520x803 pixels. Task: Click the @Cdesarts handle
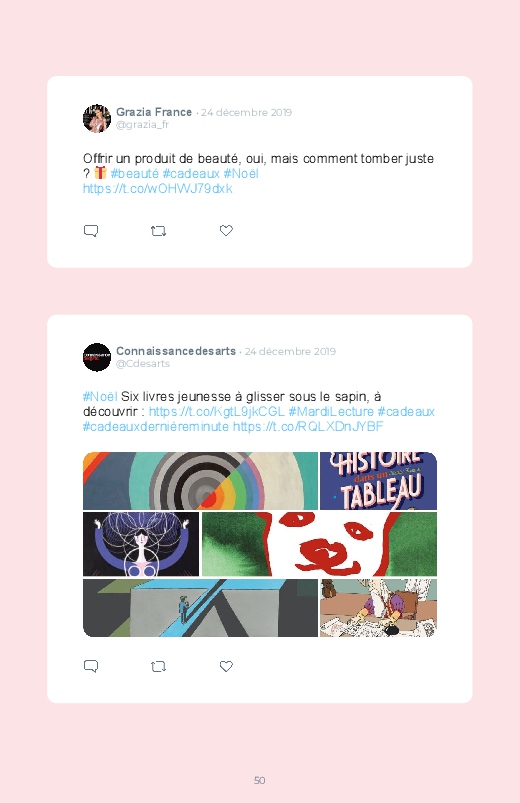pos(142,364)
